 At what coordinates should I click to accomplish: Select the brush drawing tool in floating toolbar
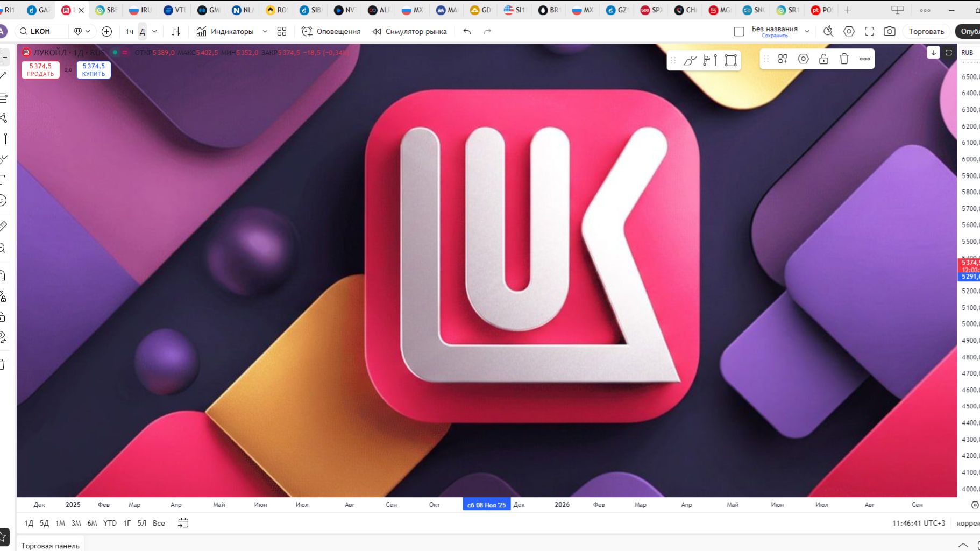[x=690, y=60]
